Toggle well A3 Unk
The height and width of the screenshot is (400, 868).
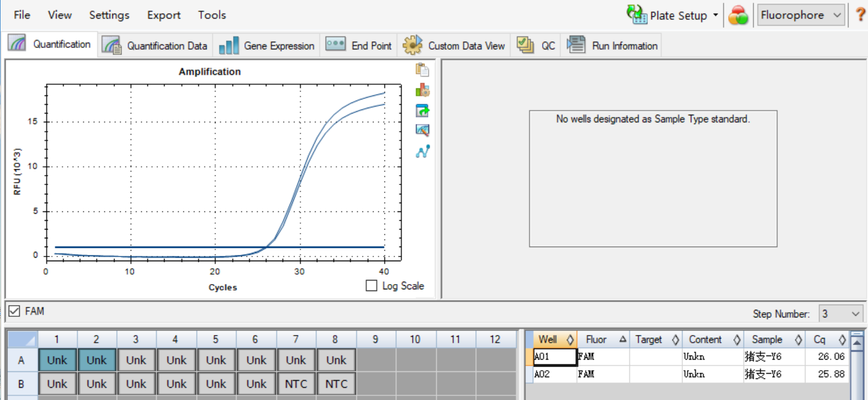pyautogui.click(x=136, y=360)
